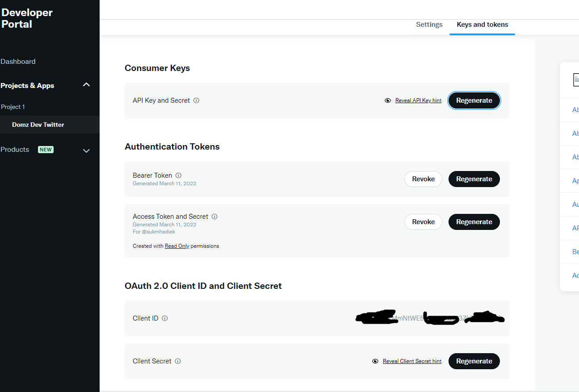Click Reveal API Key hint link
579x392 pixels.
[418, 100]
